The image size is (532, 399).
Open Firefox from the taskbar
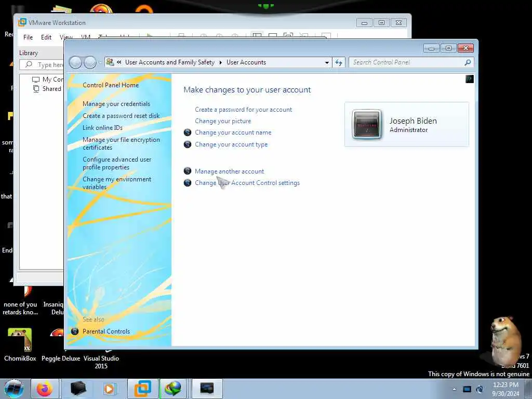pos(45,389)
